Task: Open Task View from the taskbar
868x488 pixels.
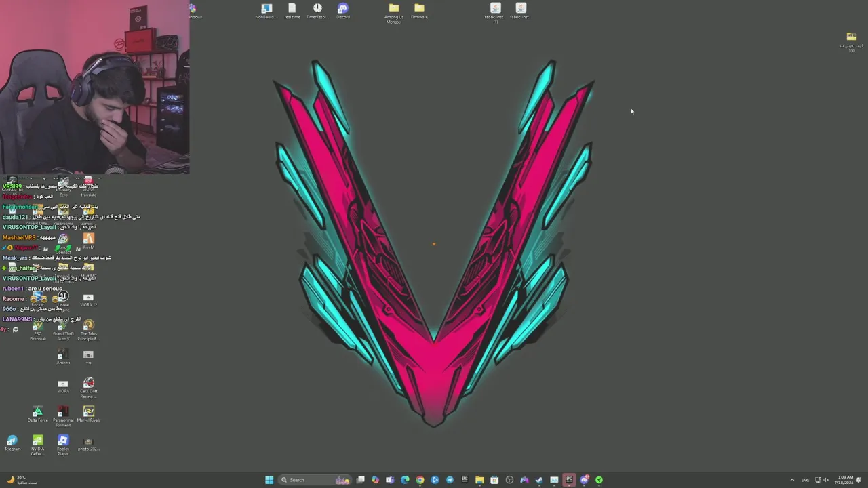Action: tap(360, 480)
